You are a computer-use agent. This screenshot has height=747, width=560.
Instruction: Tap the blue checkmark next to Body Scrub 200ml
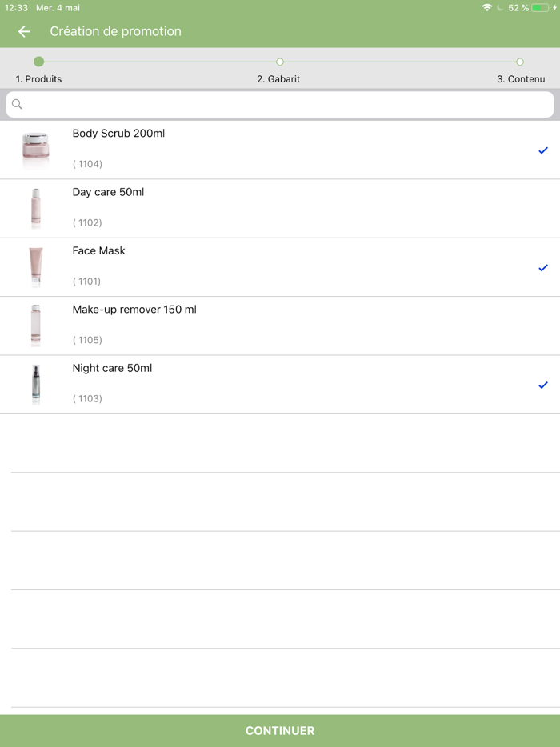(543, 150)
